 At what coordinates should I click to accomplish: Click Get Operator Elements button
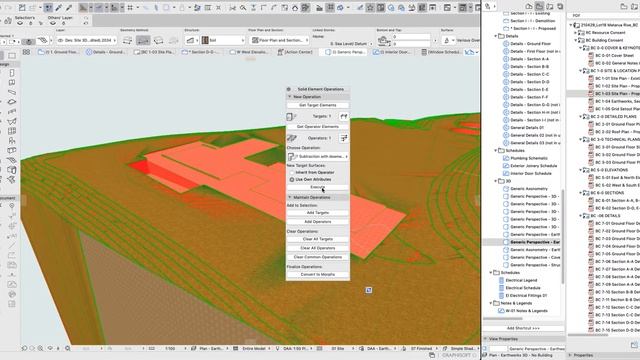(318, 127)
